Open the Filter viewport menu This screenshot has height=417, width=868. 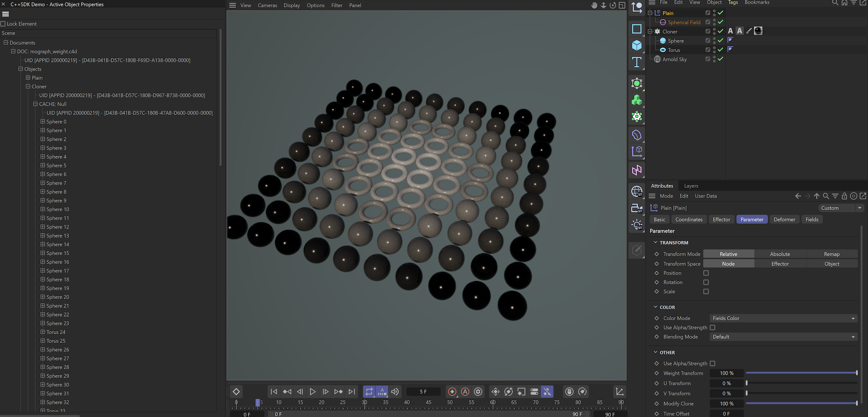click(x=337, y=5)
